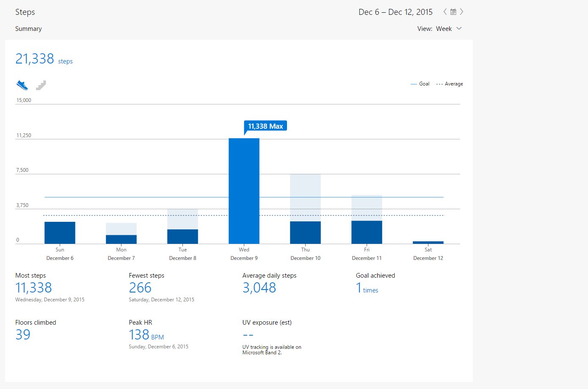Select the Wednesday December 9 bar
Screen dimensions: 588x389
(244, 191)
